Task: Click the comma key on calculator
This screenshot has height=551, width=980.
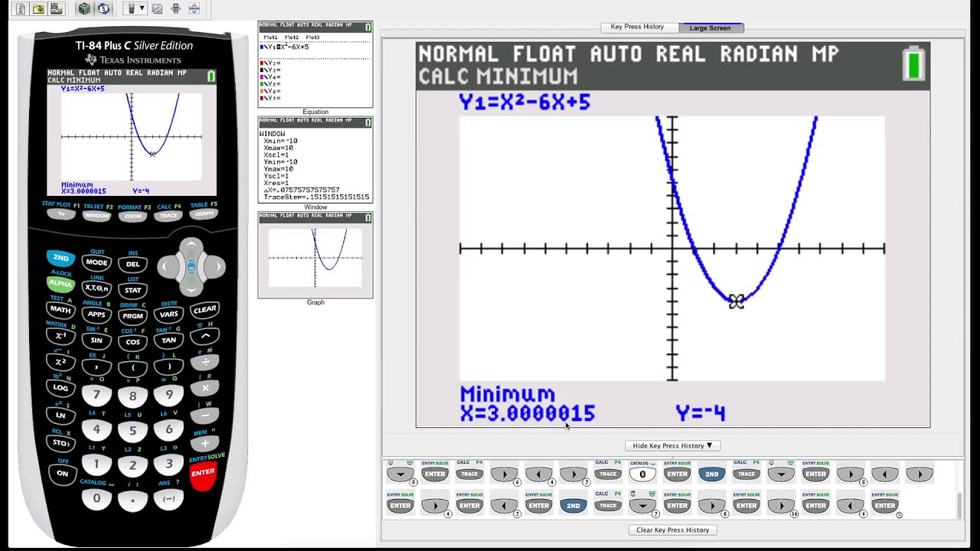Action: pos(96,367)
